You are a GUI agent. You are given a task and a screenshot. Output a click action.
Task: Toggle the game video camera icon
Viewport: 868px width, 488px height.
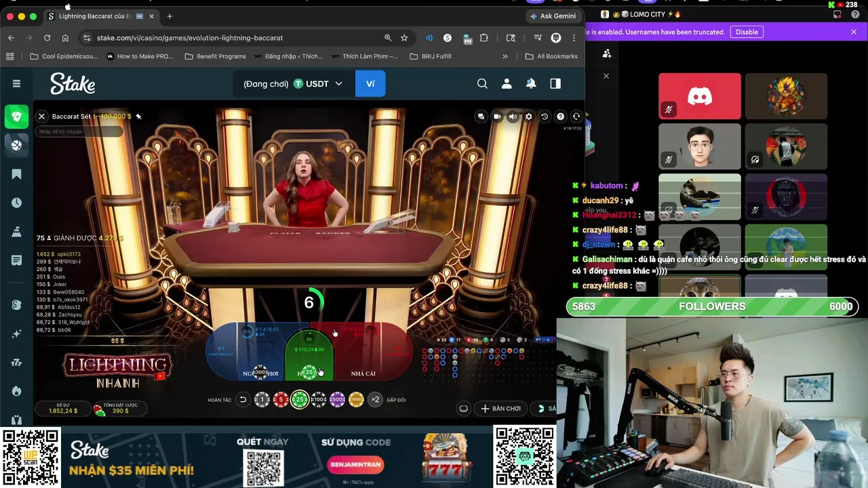click(497, 117)
